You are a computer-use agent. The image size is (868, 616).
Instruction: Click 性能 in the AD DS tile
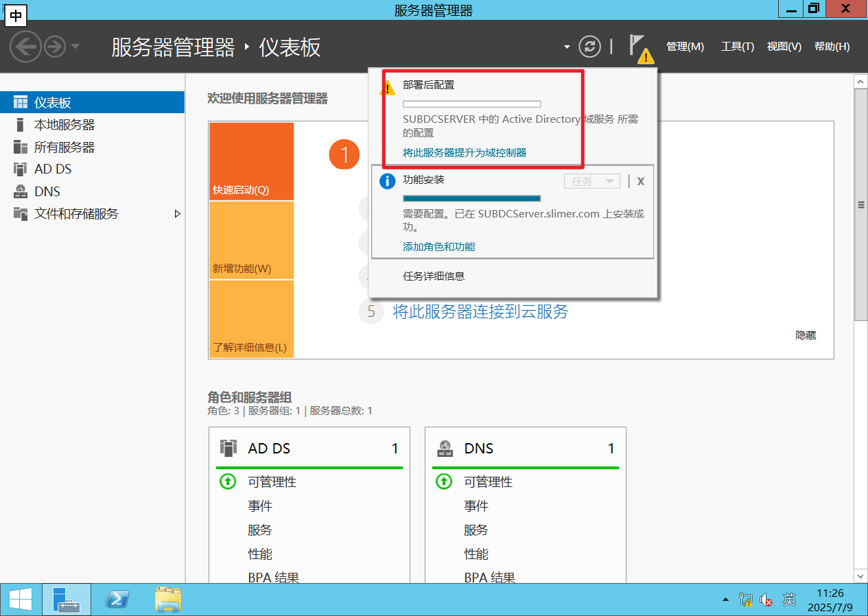click(260, 554)
